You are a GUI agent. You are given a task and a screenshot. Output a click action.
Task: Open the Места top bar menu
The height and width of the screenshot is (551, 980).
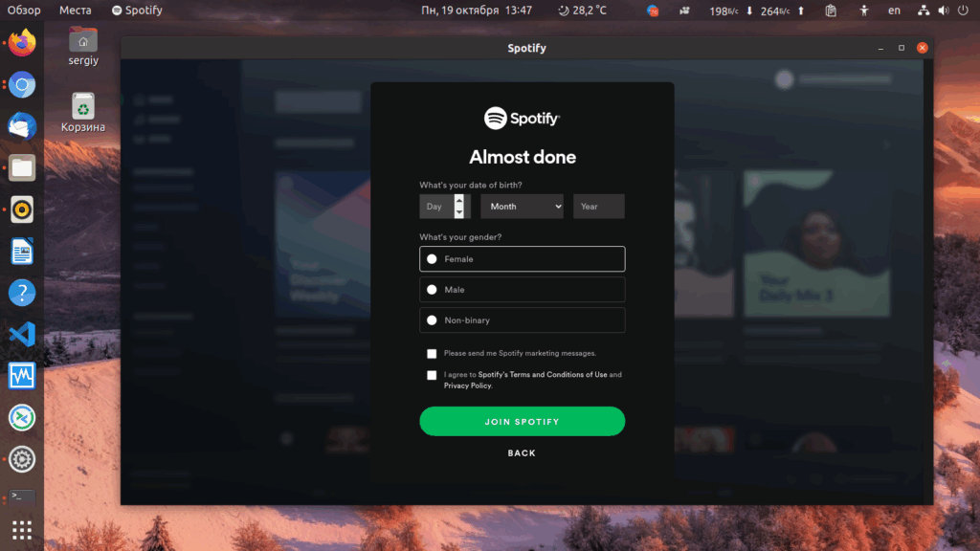[x=75, y=10]
